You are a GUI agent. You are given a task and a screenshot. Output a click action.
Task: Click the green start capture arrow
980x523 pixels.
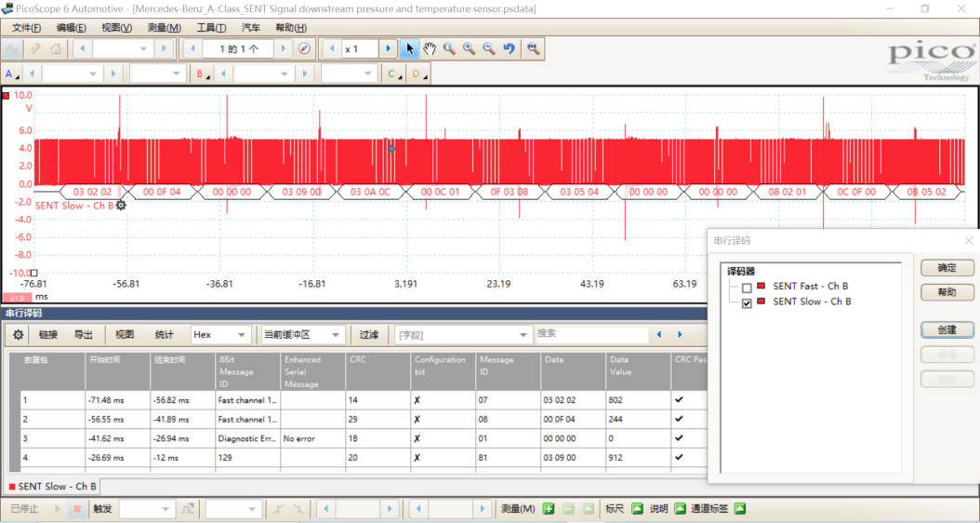(x=58, y=509)
